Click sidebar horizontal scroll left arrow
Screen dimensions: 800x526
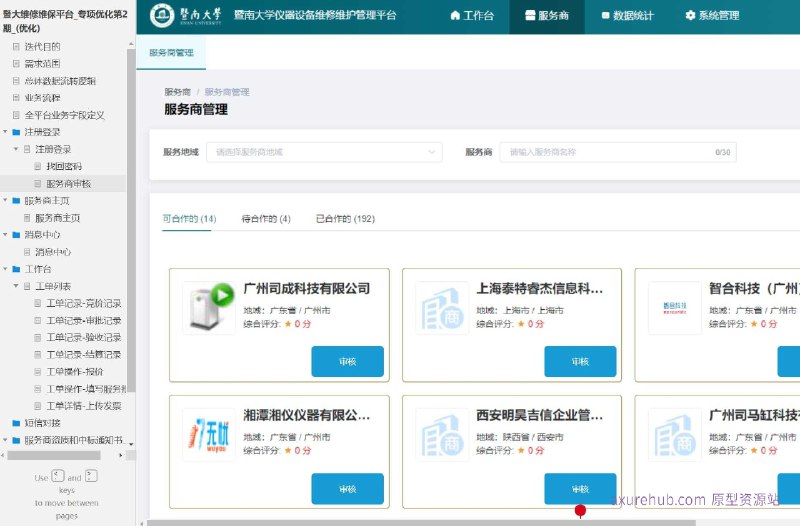click(3, 455)
